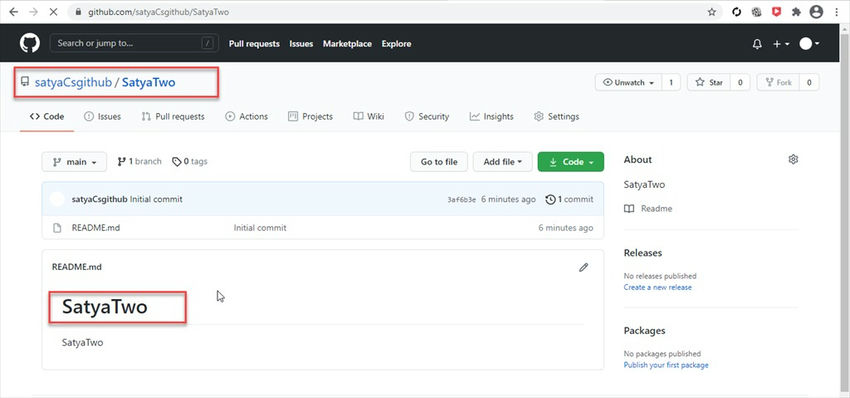The height and width of the screenshot is (398, 850).
Task: Open the Initial commit message in commit bar
Action: click(x=156, y=200)
